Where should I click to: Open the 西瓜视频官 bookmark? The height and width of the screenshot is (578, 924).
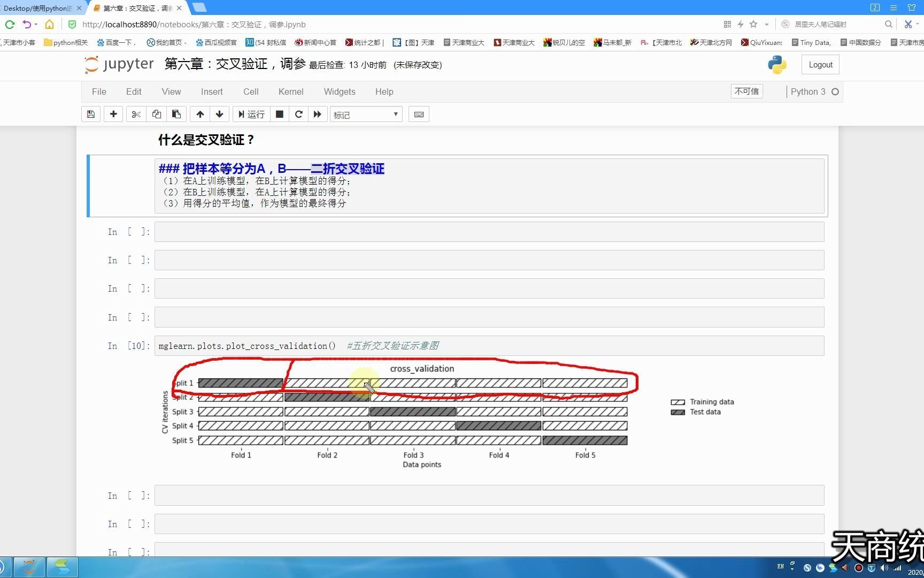click(x=216, y=42)
